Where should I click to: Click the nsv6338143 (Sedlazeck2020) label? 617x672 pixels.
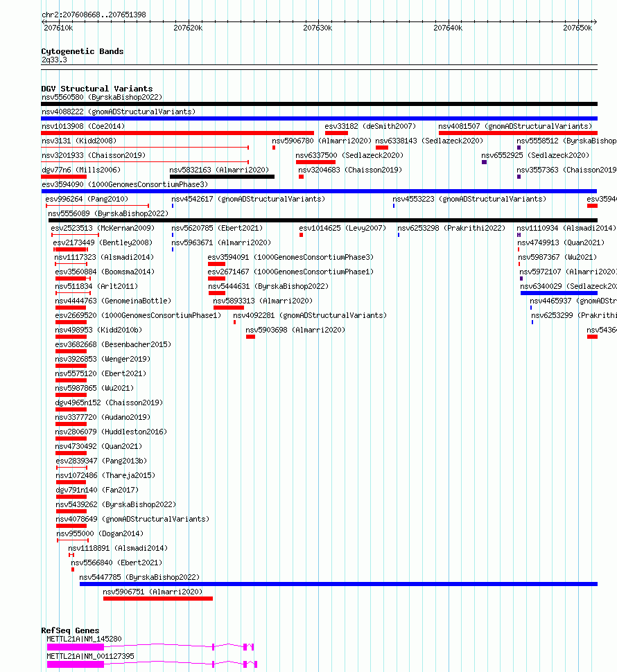(429, 141)
